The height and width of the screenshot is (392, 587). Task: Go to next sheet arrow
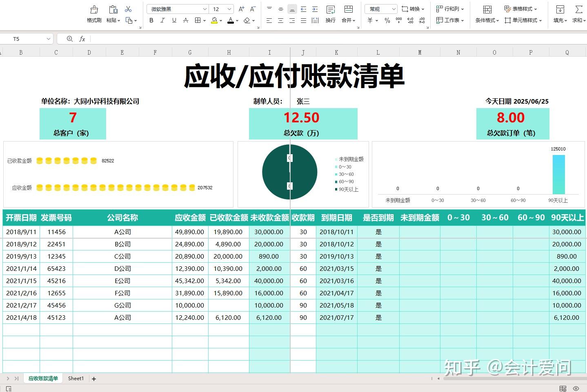[x=8, y=379]
